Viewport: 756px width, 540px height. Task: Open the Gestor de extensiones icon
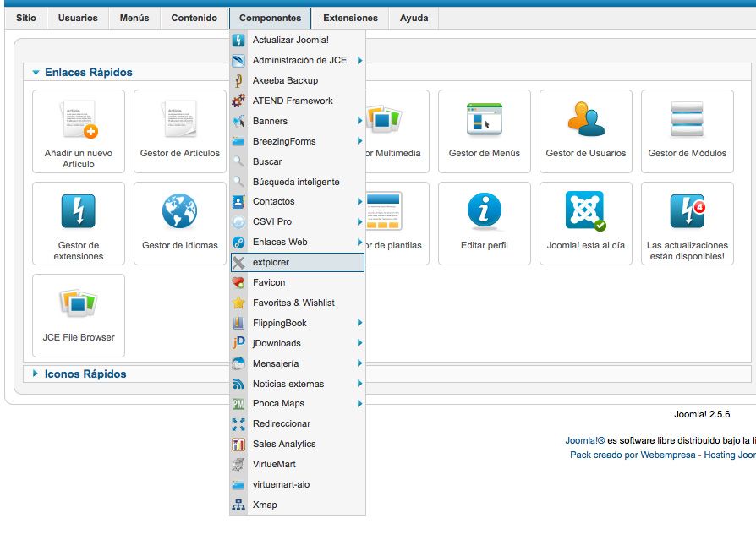tap(79, 211)
